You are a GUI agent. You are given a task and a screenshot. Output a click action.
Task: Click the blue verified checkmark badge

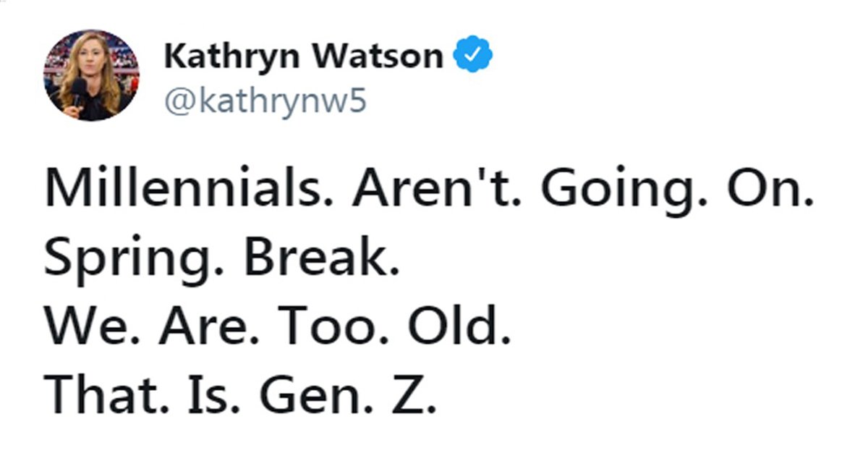tap(474, 56)
